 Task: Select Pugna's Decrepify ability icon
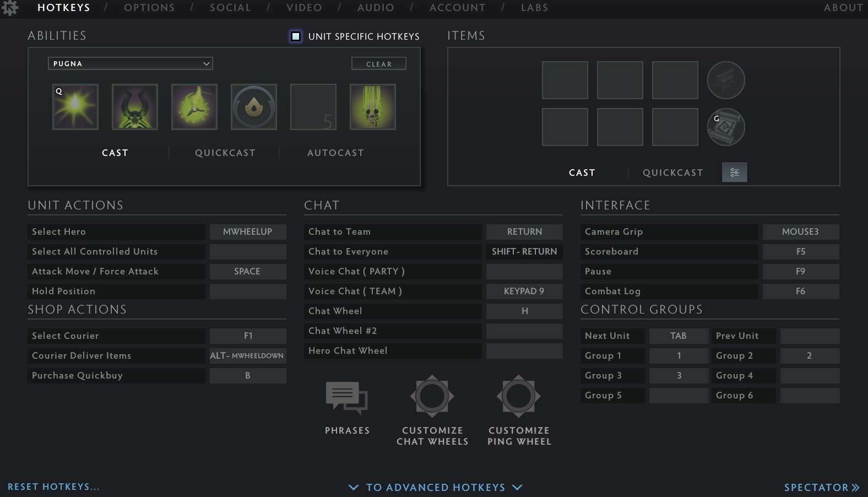pyautogui.click(x=135, y=107)
